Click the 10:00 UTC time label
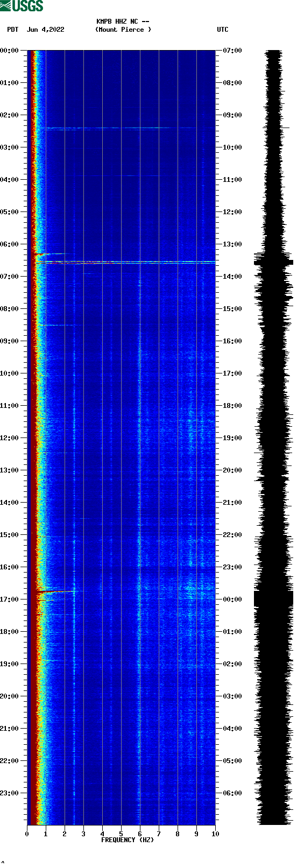 (232, 147)
